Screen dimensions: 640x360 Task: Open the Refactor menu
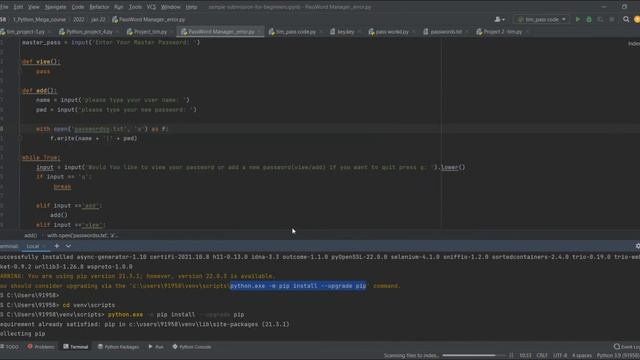[x=99, y=7]
